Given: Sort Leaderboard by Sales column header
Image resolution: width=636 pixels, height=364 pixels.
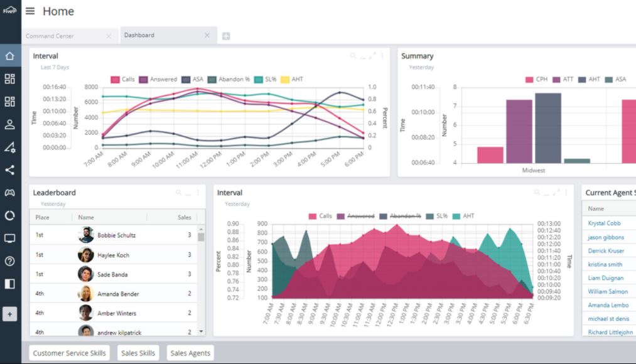Looking at the screenshot, I should (184, 217).
